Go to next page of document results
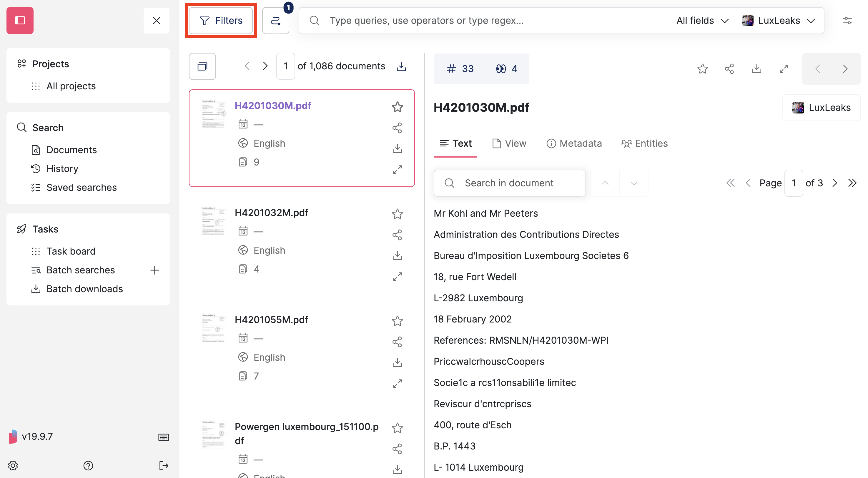Image resolution: width=868 pixels, height=478 pixels. [x=265, y=66]
